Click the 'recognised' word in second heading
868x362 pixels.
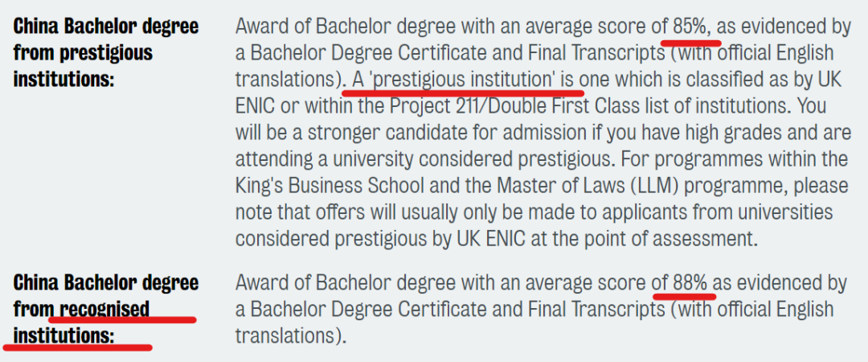coord(104,308)
